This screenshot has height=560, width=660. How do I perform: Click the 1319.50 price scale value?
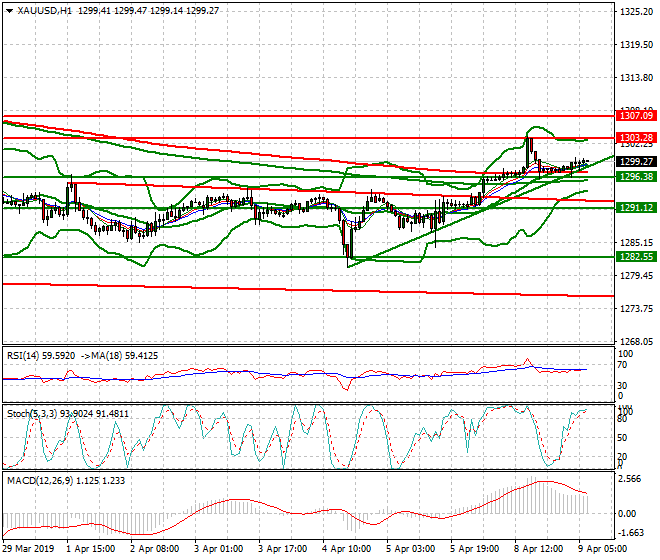(637, 45)
